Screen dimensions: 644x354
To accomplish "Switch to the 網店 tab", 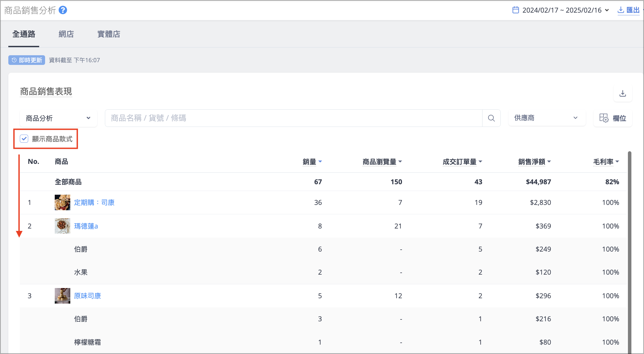I will coord(66,34).
